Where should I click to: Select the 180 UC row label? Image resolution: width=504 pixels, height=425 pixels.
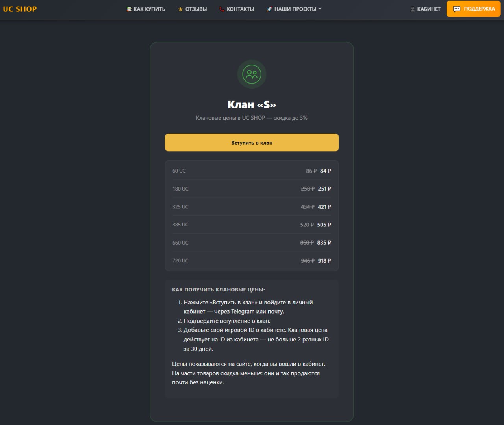point(180,189)
